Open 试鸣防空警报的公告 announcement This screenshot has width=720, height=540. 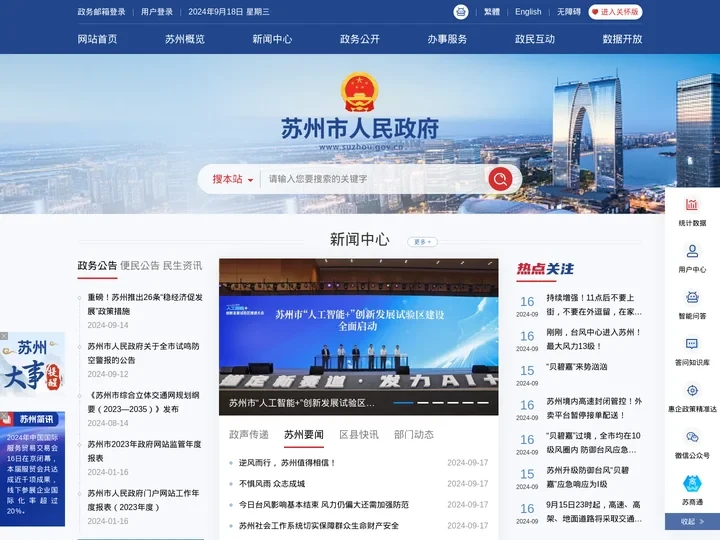coord(143,353)
